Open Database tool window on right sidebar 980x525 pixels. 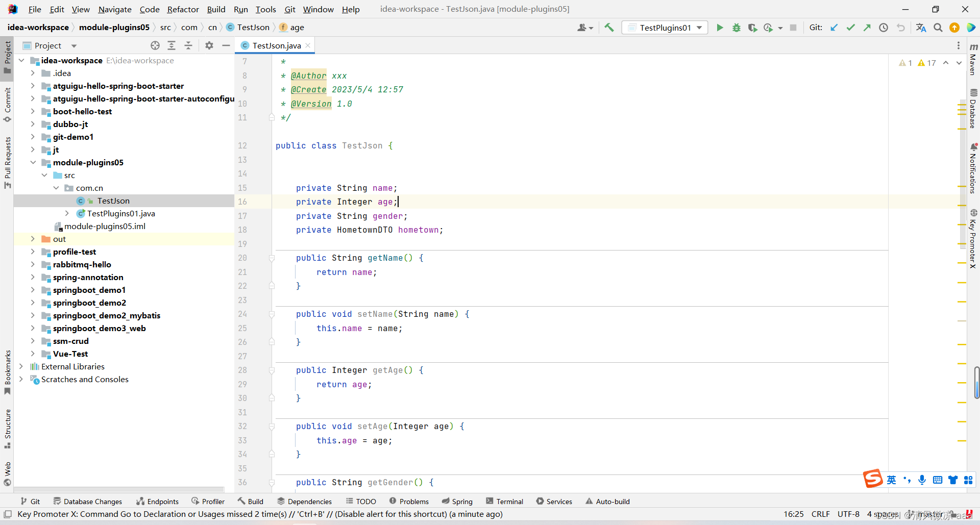(x=973, y=109)
